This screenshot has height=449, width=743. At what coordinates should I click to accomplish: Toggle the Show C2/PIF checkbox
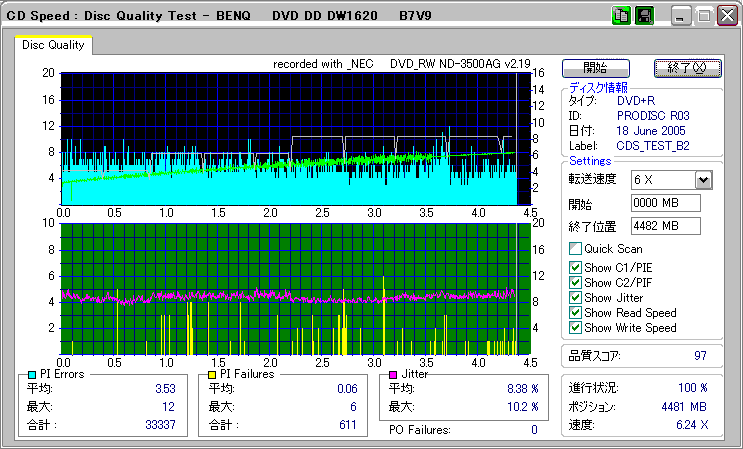tap(575, 282)
